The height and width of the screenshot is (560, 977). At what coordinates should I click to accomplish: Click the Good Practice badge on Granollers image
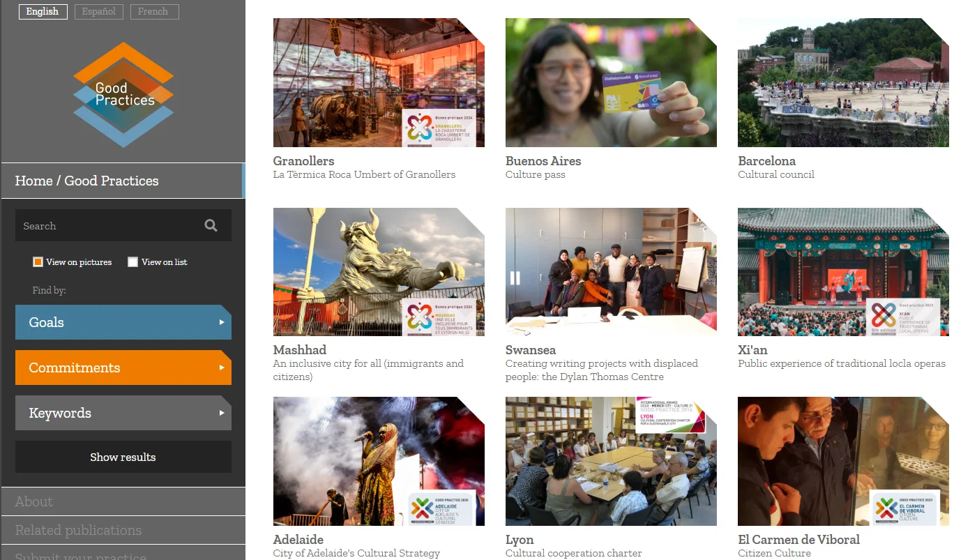click(x=439, y=128)
